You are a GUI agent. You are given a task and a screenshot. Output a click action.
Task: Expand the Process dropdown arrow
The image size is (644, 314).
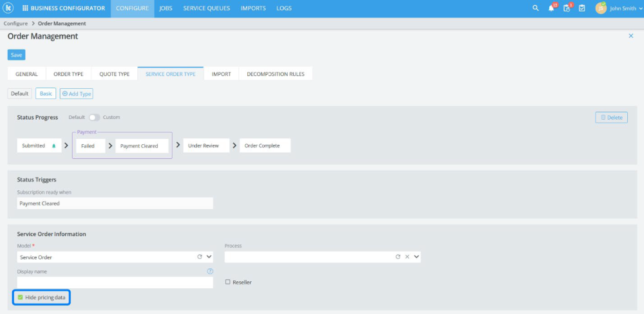click(x=417, y=257)
